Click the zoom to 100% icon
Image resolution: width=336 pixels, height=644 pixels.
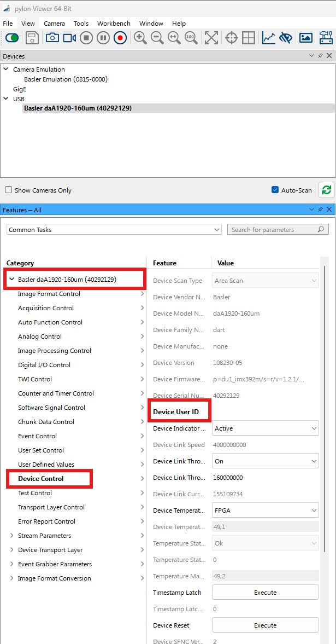tap(191, 38)
